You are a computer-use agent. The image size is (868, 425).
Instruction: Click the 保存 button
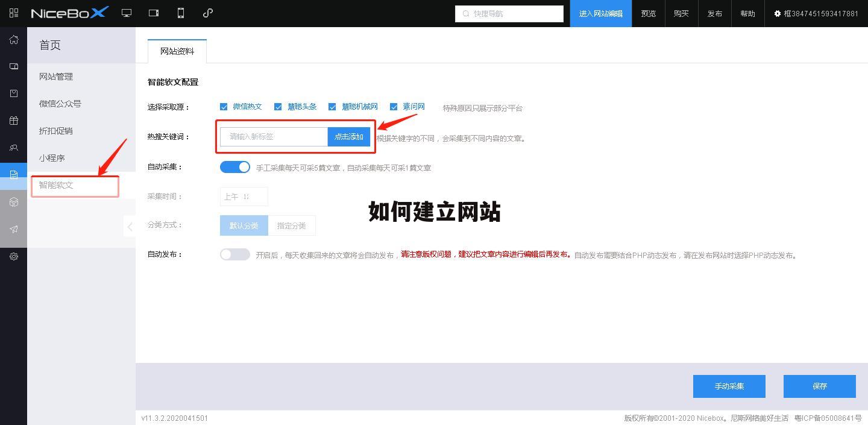coord(820,386)
